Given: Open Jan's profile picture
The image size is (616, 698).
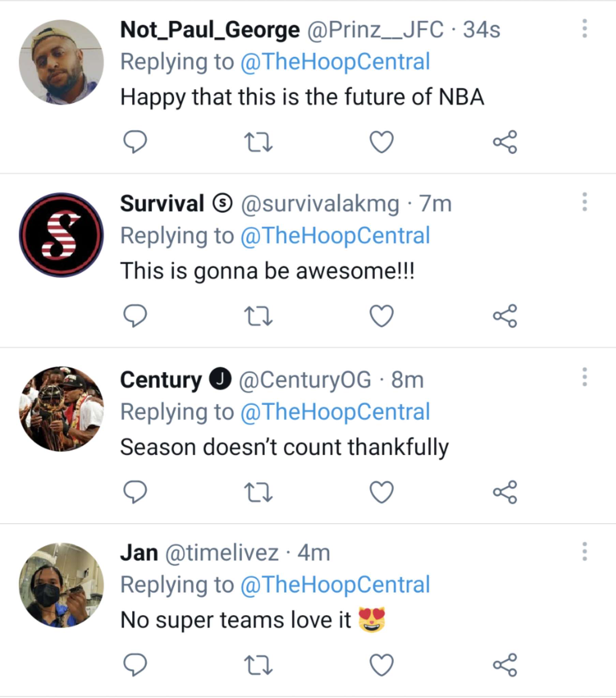Looking at the screenshot, I should click(61, 585).
